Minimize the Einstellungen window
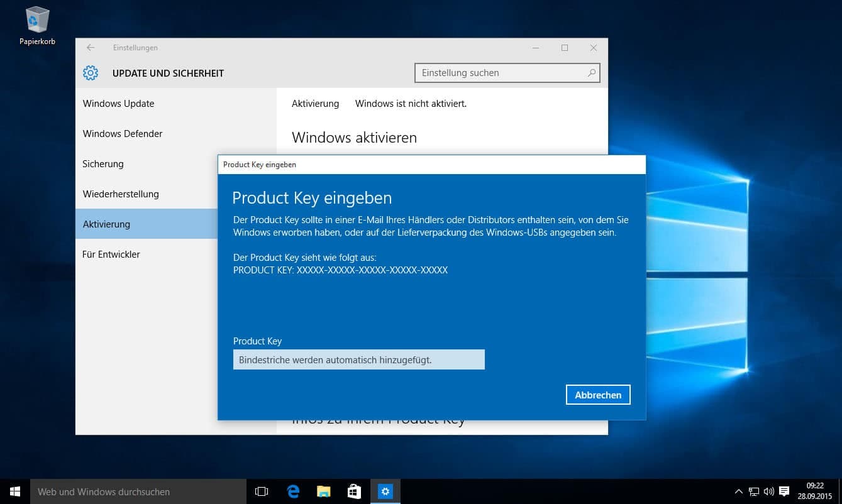 click(536, 48)
